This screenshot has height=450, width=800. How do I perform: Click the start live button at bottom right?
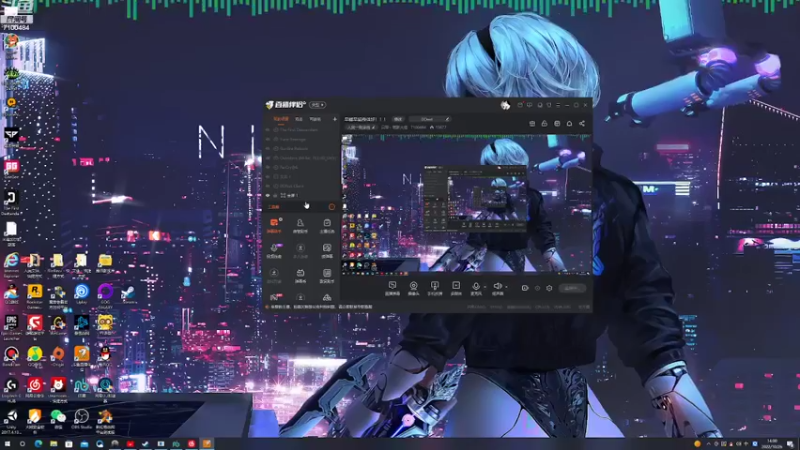(572, 288)
